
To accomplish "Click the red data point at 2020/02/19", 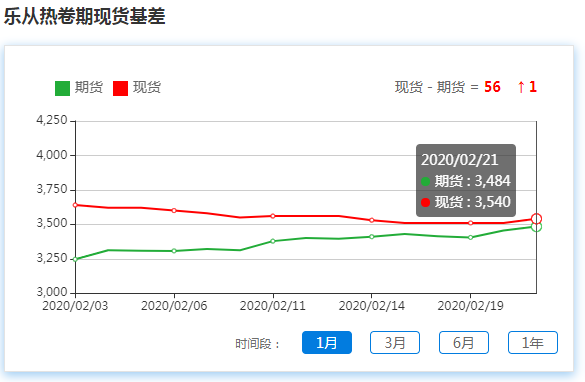I will (470, 223).
